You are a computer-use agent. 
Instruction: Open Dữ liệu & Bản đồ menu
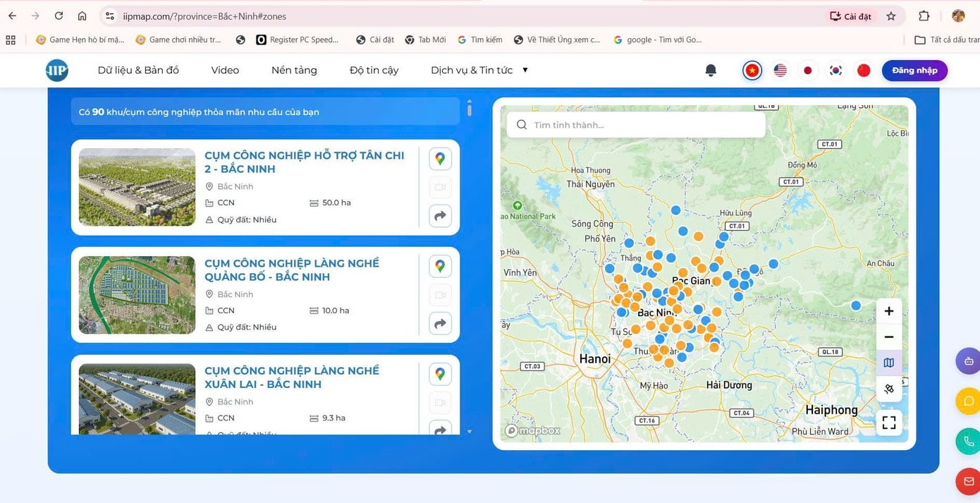pyautogui.click(x=138, y=70)
